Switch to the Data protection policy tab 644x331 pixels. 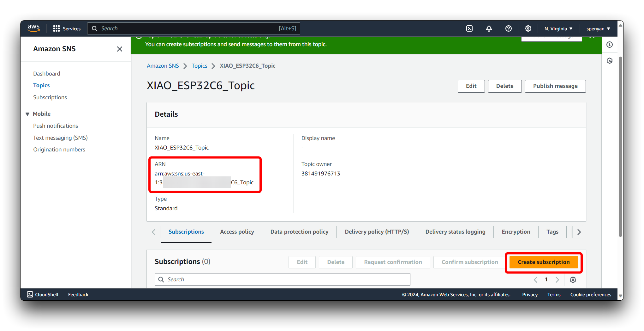[x=299, y=232]
